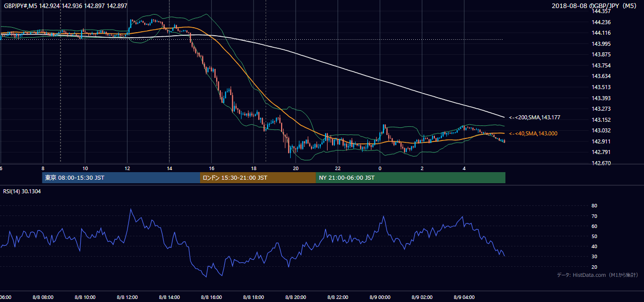Click price axis value 142.670
644x302 pixels.
[601, 163]
